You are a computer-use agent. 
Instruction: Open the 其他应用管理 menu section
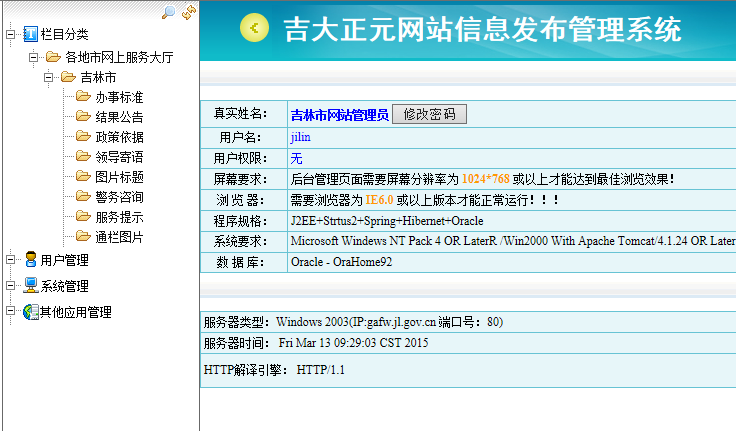click(76, 312)
